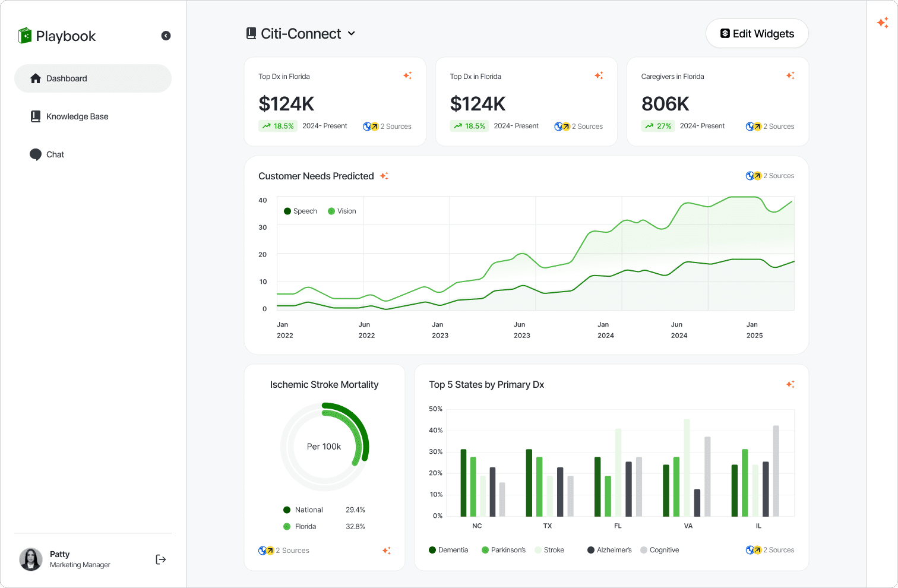This screenshot has width=898, height=588.
Task: Open 2 Sources on Top 5 States card
Action: (770, 550)
